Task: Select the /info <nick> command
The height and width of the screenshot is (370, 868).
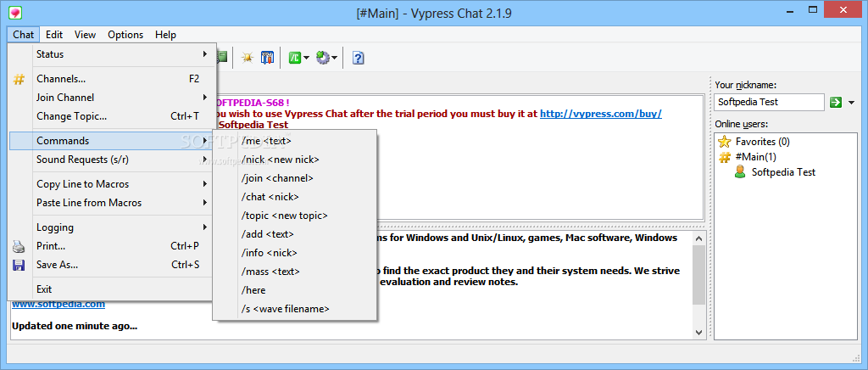Action: [x=295, y=253]
